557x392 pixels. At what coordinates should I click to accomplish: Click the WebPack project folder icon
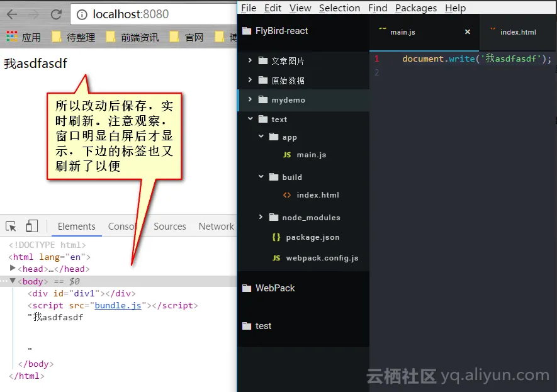(x=247, y=288)
